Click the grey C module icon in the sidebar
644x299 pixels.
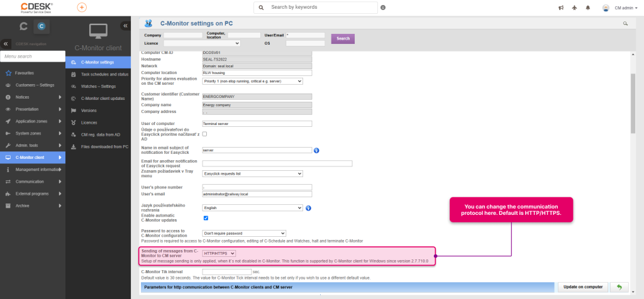24,26
